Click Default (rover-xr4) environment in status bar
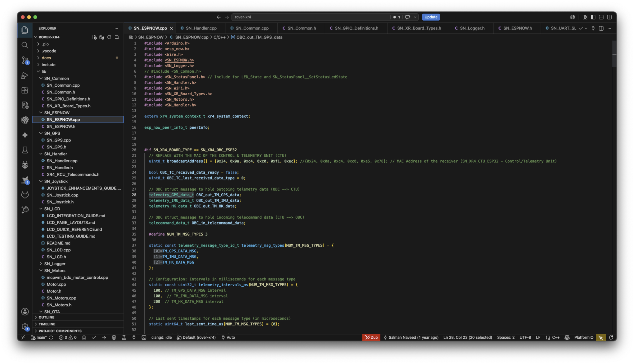 click(196, 337)
